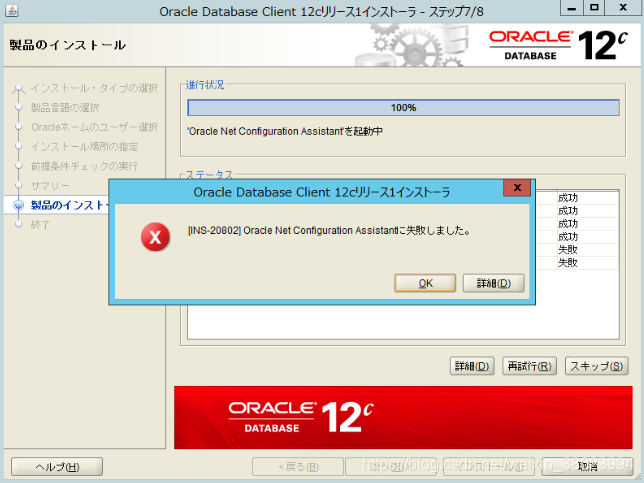Click the 100% progress bar
Image resolution: width=644 pixels, height=483 pixels.
[403, 108]
